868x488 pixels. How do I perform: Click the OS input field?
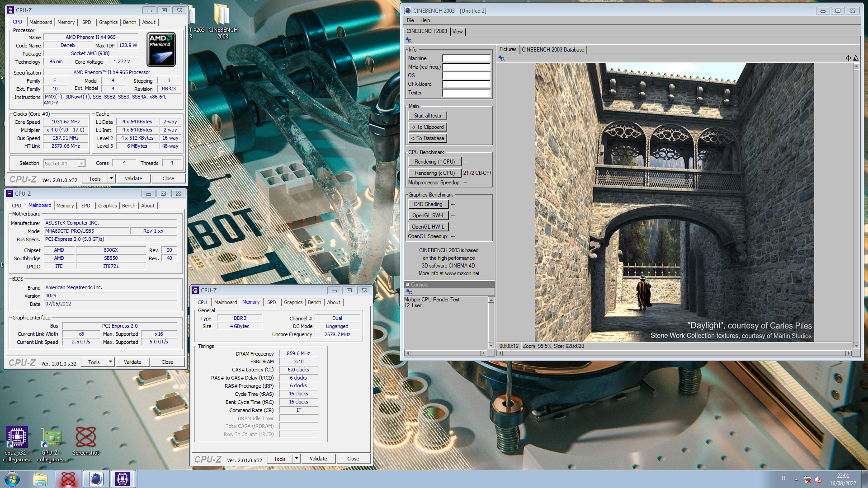(x=466, y=75)
